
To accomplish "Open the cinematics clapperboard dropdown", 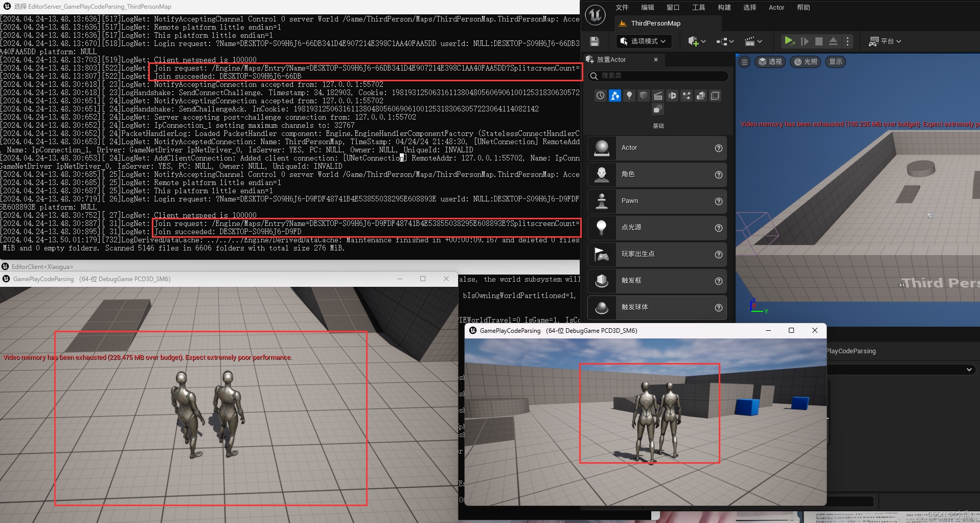I will coord(753,41).
